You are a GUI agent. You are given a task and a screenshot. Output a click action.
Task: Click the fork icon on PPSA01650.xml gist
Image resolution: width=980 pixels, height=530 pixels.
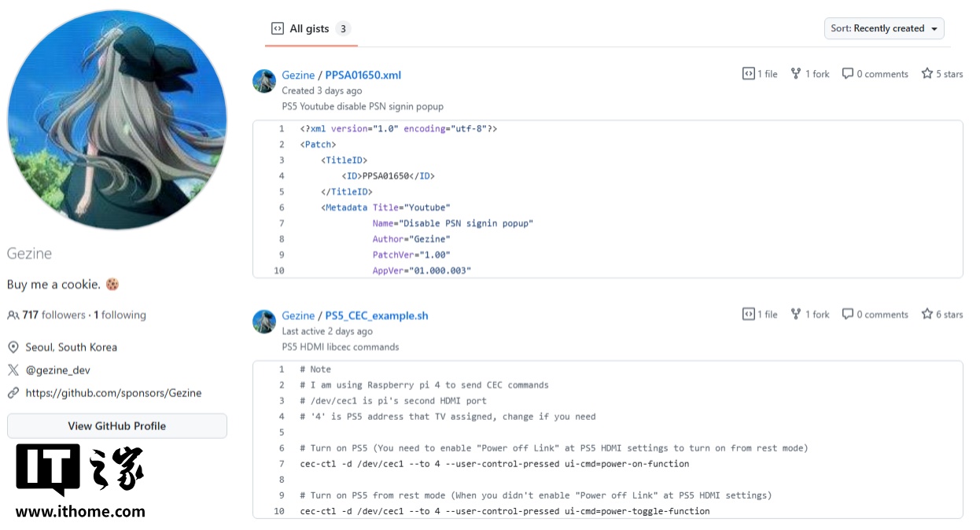(796, 74)
